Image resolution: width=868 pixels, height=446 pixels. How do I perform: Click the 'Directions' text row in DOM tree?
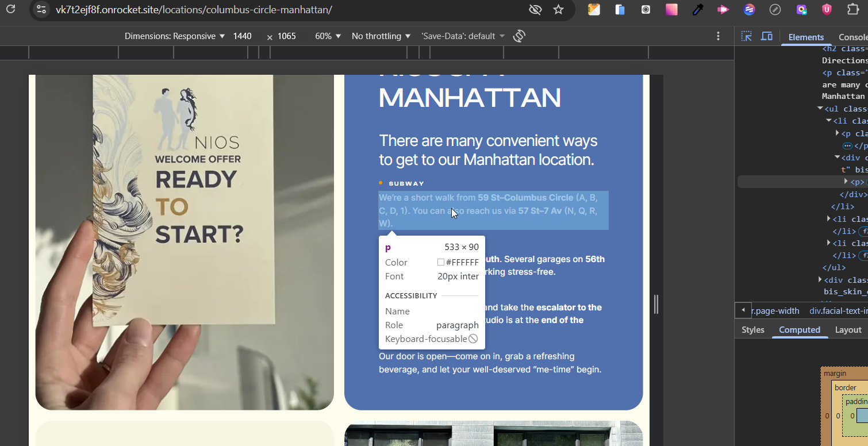point(844,60)
